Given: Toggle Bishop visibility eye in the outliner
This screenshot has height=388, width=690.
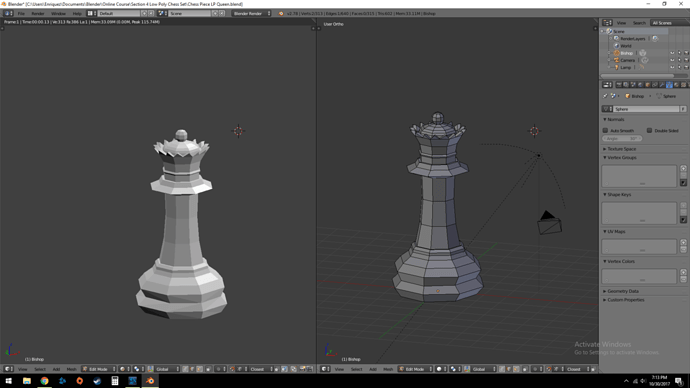Looking at the screenshot, I should [672, 53].
